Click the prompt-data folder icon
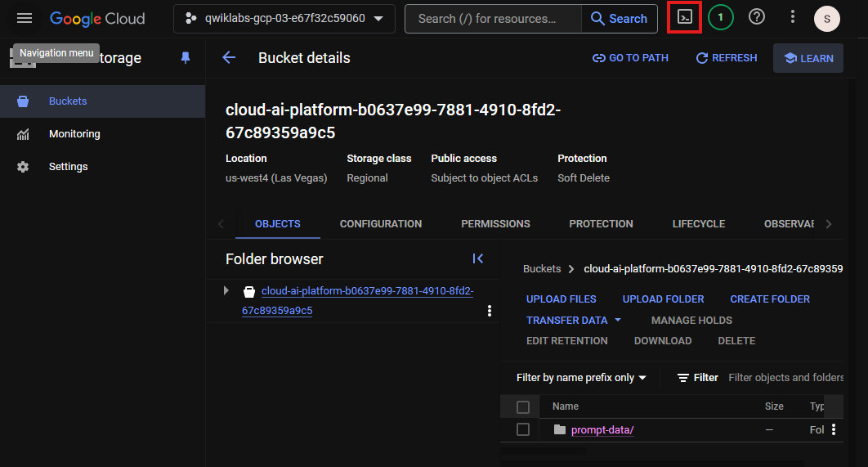Image resolution: width=868 pixels, height=467 pixels. pyautogui.click(x=560, y=429)
